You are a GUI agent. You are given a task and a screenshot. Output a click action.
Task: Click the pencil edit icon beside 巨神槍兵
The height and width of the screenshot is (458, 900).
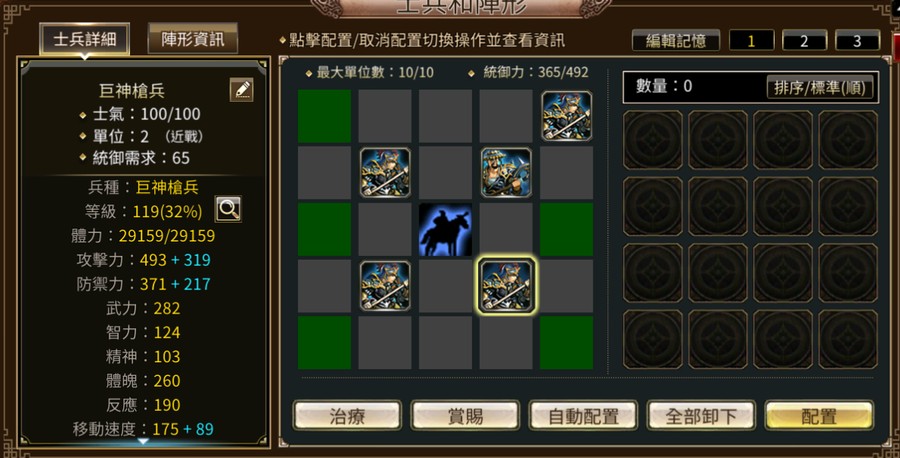pyautogui.click(x=242, y=90)
